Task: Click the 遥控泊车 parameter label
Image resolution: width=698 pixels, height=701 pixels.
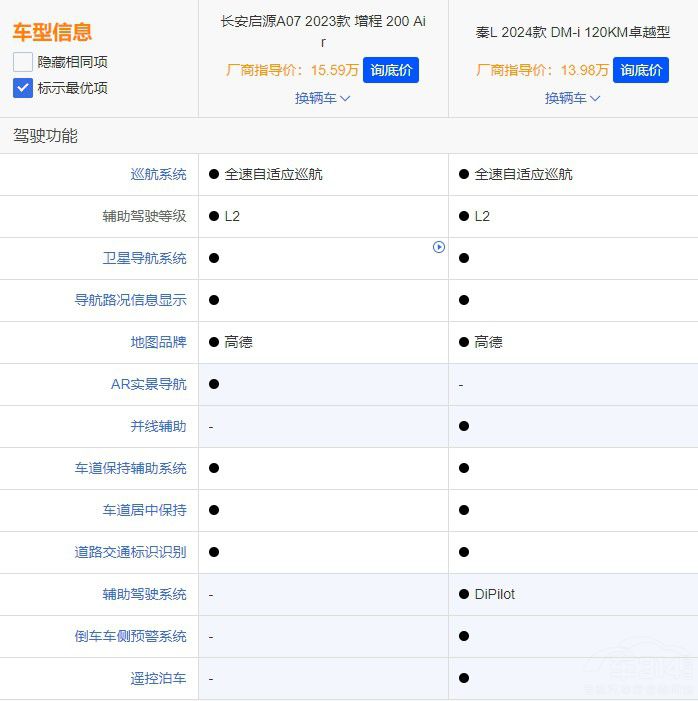Action: click(x=158, y=678)
